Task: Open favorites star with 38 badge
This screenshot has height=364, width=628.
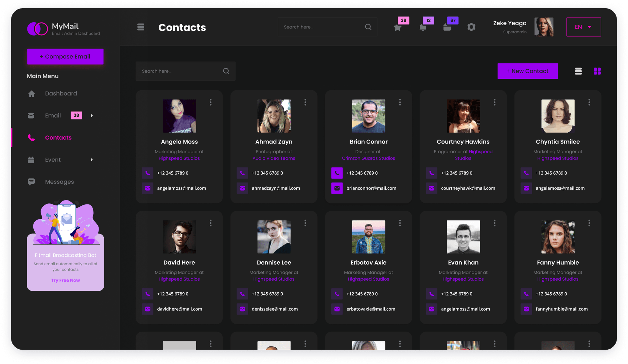Action: pos(397,28)
